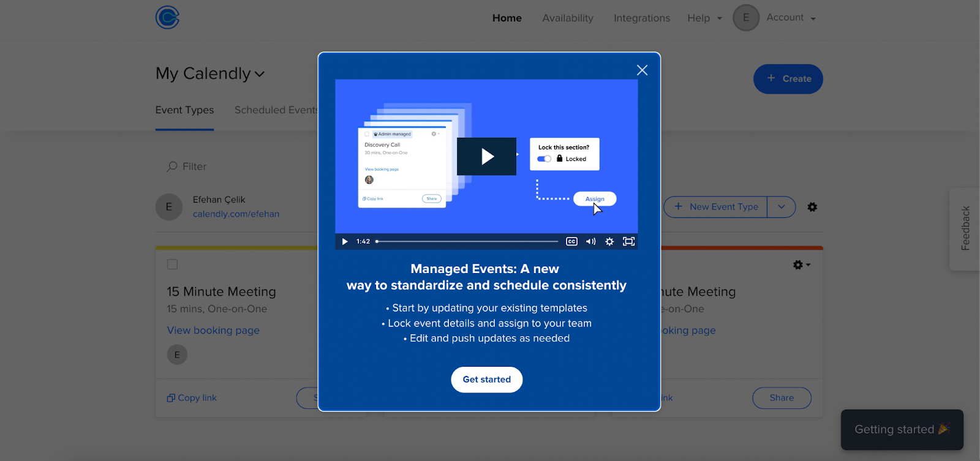This screenshot has width=980, height=461.
Task: Switch to the Event Types tab
Action: pos(184,110)
